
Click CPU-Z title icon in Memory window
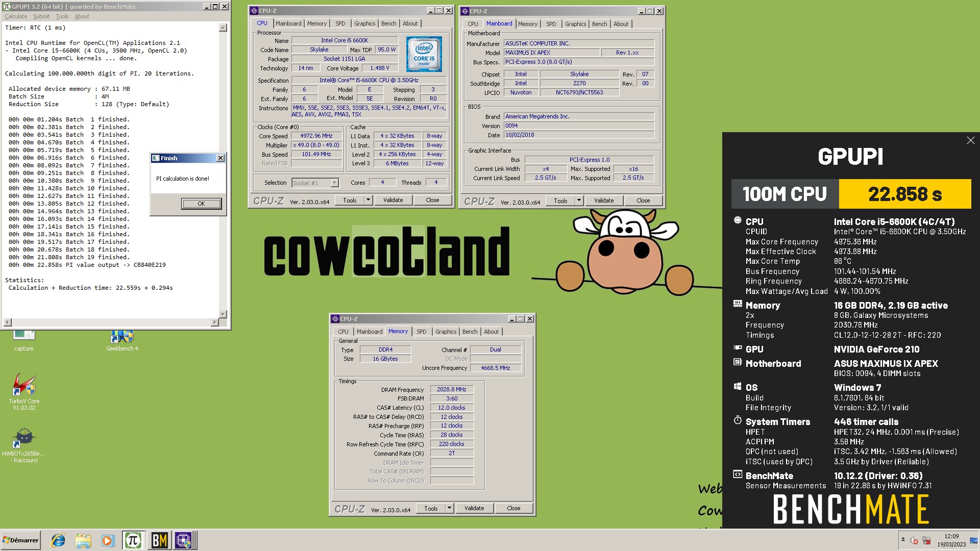pyautogui.click(x=335, y=319)
